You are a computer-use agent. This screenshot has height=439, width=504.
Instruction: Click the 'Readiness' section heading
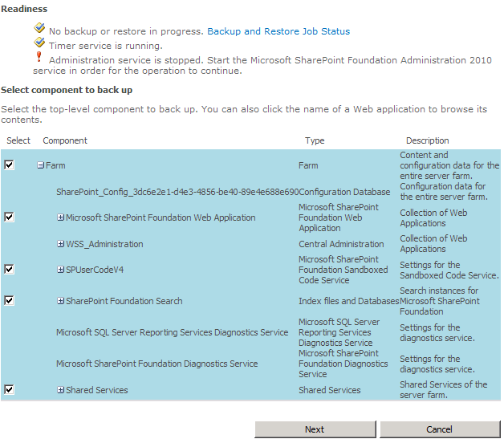tap(24, 9)
